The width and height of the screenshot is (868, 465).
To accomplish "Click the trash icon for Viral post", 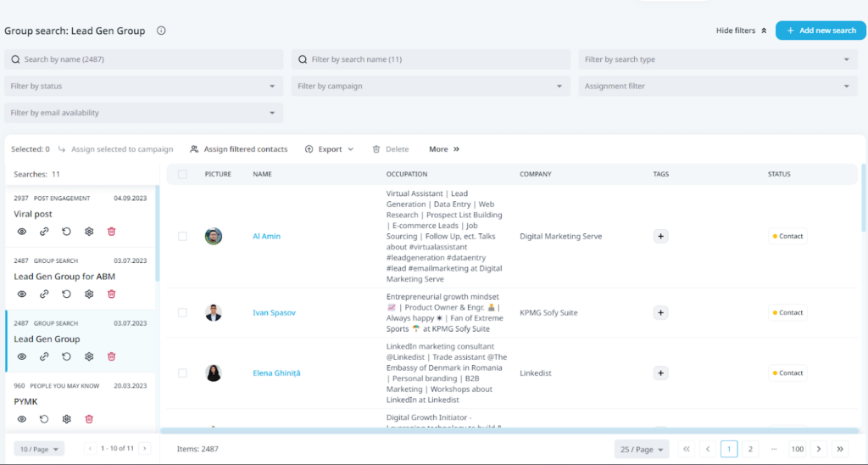I will pyautogui.click(x=111, y=231).
